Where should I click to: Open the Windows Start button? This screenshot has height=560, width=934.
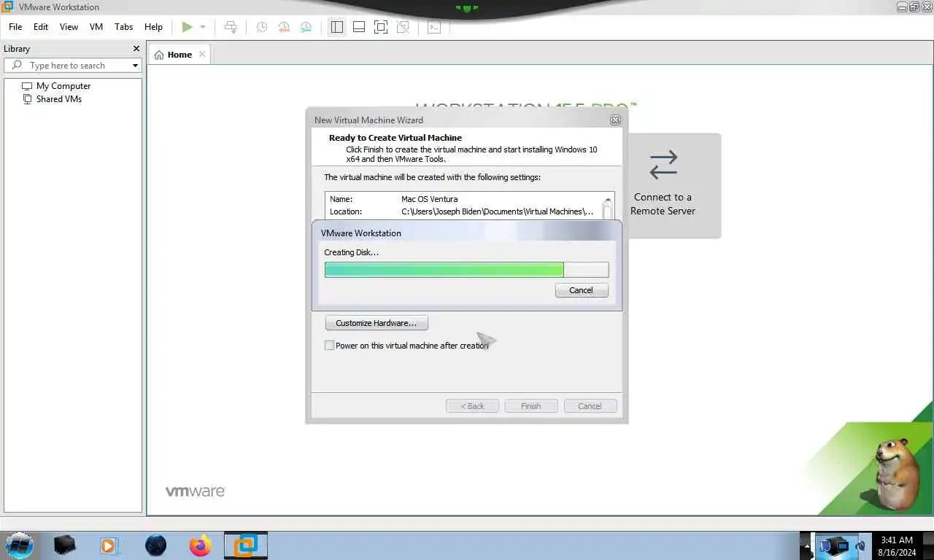pyautogui.click(x=19, y=545)
